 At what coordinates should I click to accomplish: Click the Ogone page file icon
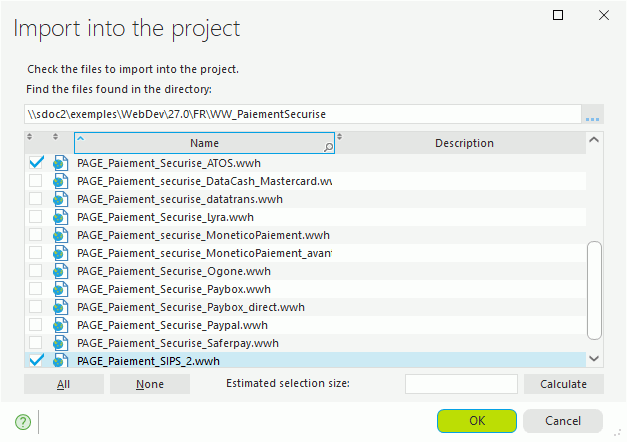point(60,271)
